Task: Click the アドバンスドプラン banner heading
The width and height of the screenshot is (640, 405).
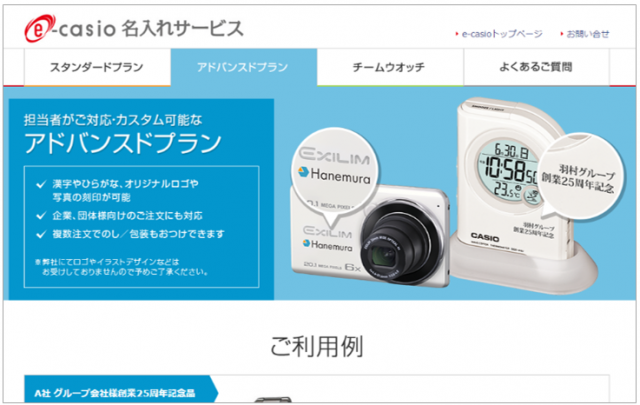Action: point(123,143)
